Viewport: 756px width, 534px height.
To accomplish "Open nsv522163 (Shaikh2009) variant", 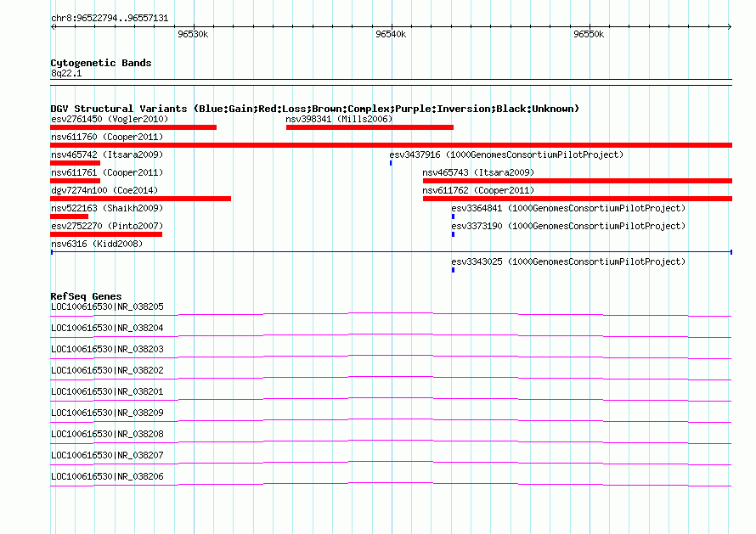I will coord(107,208).
